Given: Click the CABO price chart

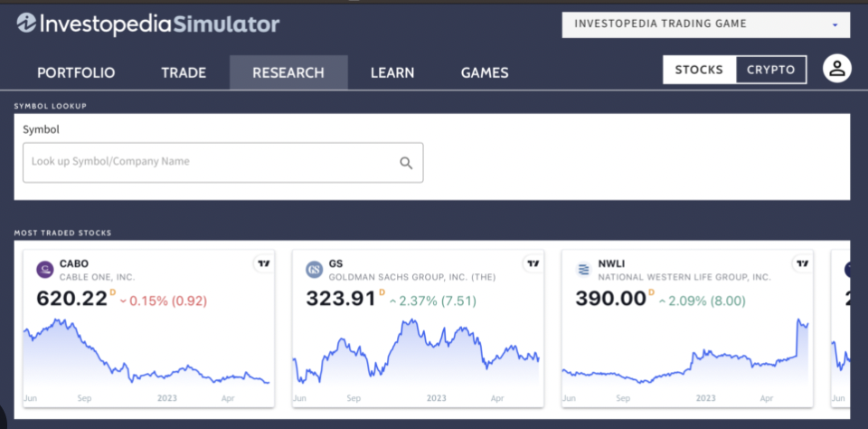Looking at the screenshot, I should click(x=146, y=352).
